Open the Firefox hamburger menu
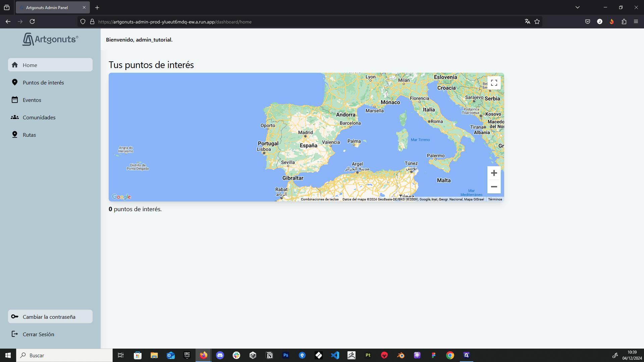644x362 pixels. [636, 21]
